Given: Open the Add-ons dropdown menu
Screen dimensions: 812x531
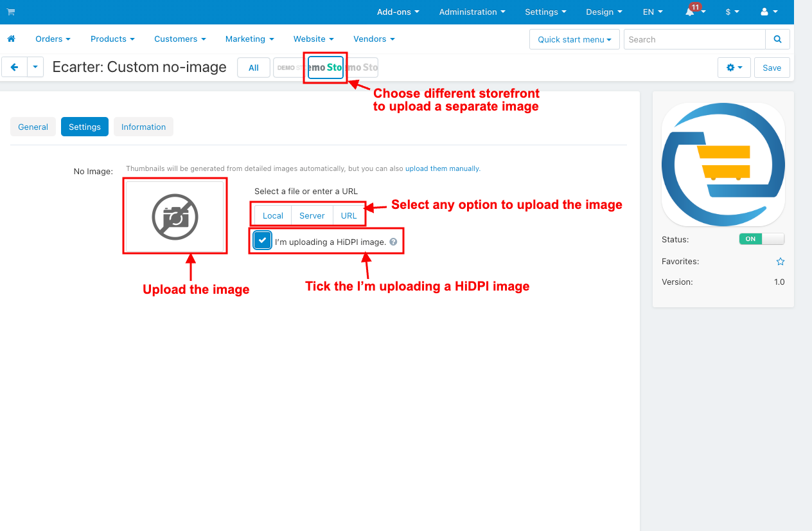Looking at the screenshot, I should tap(398, 12).
